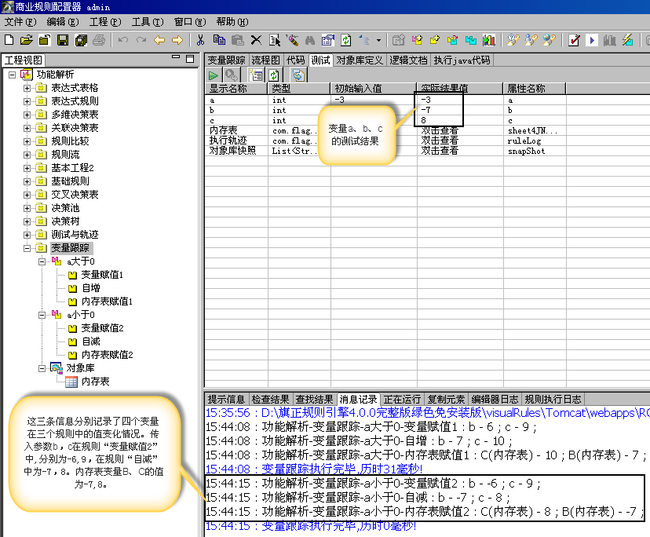The width and height of the screenshot is (650, 537).
Task: Click the Find binoculars icon
Action: click(310, 40)
